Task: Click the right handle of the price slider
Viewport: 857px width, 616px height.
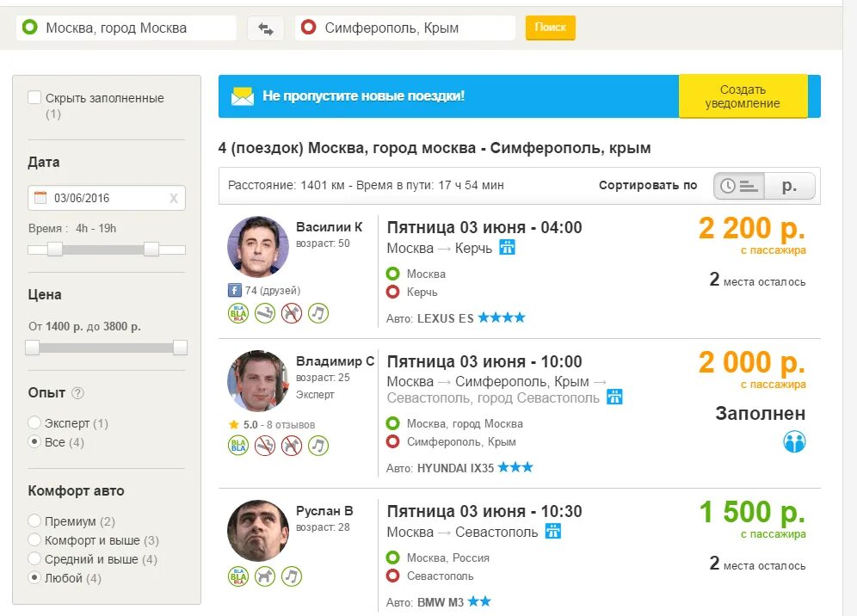Action: tap(181, 348)
